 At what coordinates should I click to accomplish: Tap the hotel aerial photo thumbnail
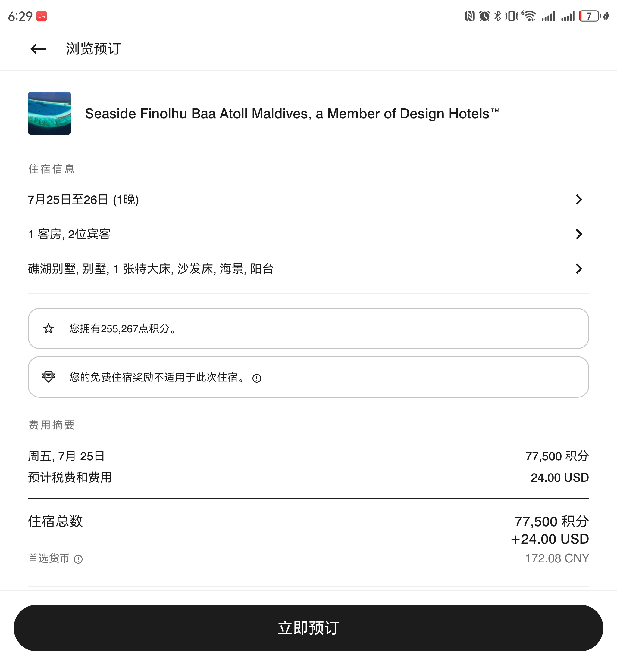tap(49, 113)
